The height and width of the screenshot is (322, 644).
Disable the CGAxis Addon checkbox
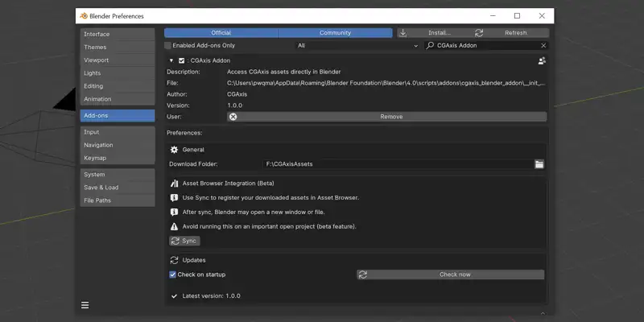pos(181,60)
